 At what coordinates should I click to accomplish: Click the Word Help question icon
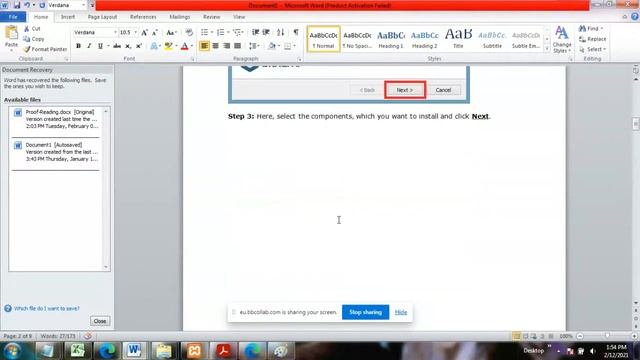[635, 17]
